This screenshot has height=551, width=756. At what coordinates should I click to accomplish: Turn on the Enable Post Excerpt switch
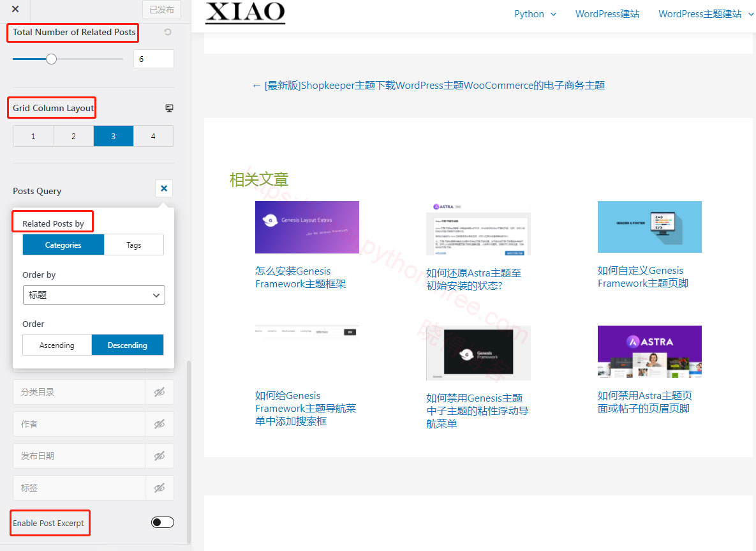[163, 522]
